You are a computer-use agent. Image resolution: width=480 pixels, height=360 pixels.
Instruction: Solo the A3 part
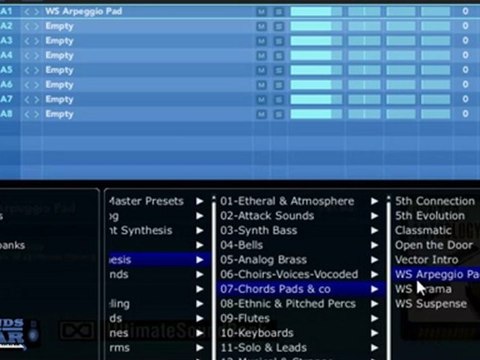pos(279,41)
